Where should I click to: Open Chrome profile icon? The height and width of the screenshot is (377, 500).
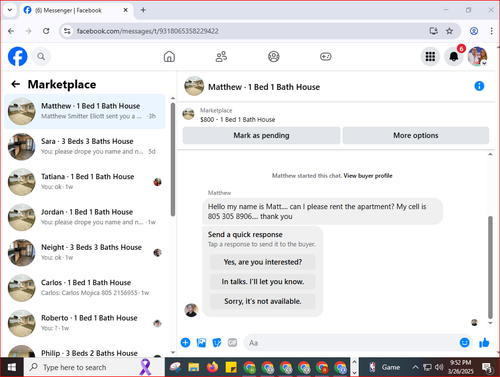[474, 31]
